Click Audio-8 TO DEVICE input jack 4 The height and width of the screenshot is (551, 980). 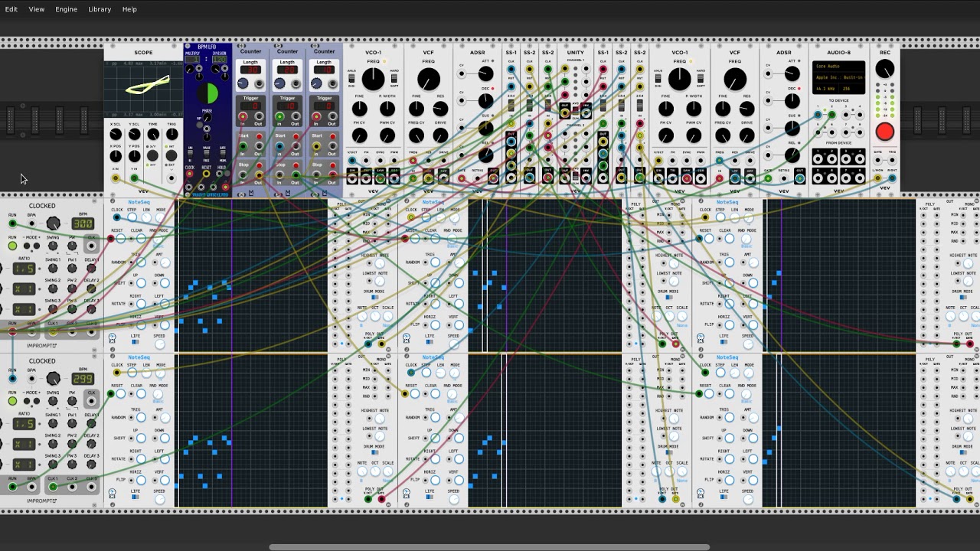pyautogui.click(x=859, y=115)
